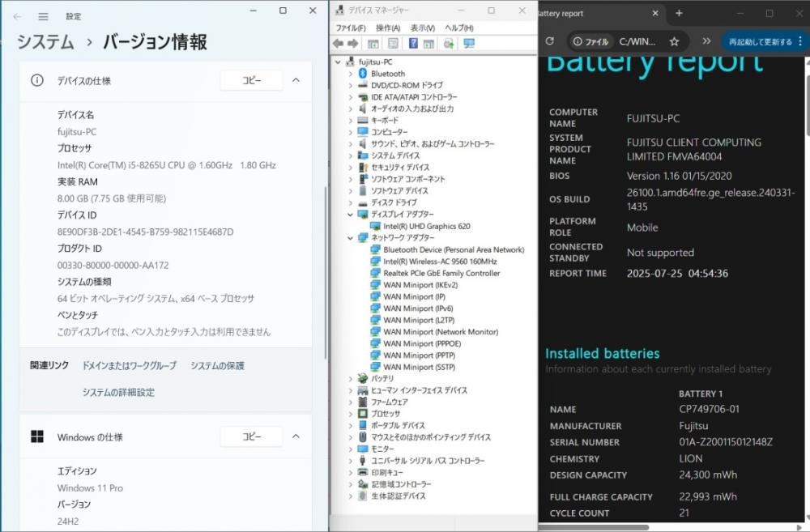The height and width of the screenshot is (532, 810).
Task: Collapse the Windows specifications section
Action: (x=296, y=437)
